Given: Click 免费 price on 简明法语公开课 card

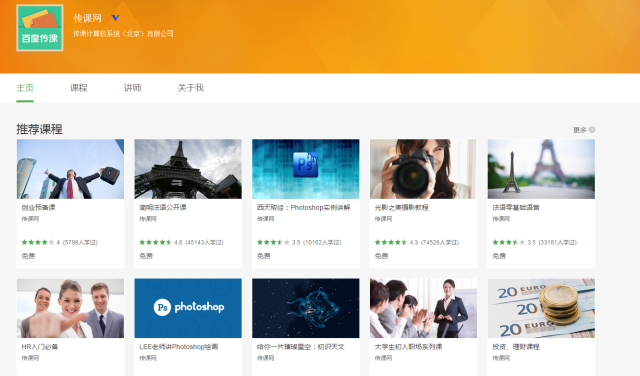Looking at the screenshot, I should [x=146, y=256].
